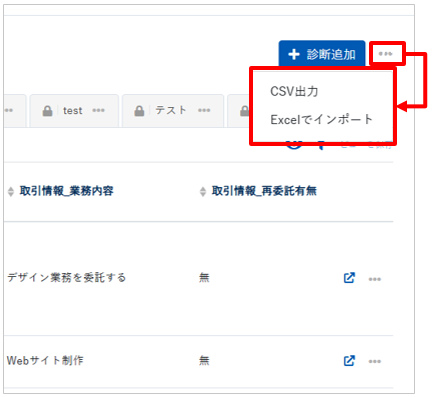Open ellipsis menu on leftmost partial tab
This screenshot has height=397, width=432.
coord(9,110)
